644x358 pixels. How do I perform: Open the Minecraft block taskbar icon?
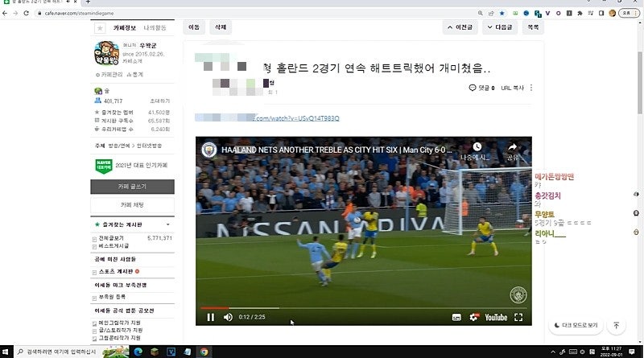click(x=155, y=352)
